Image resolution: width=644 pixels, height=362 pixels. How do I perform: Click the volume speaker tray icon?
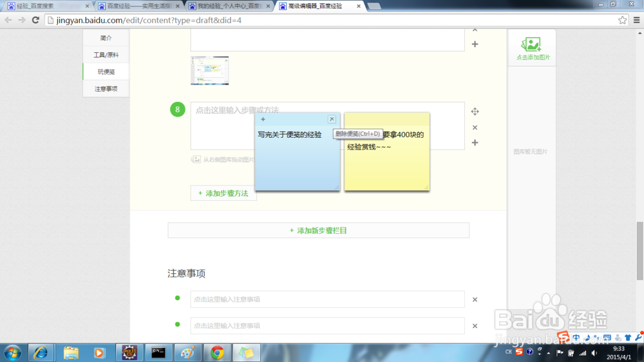pos(594,353)
